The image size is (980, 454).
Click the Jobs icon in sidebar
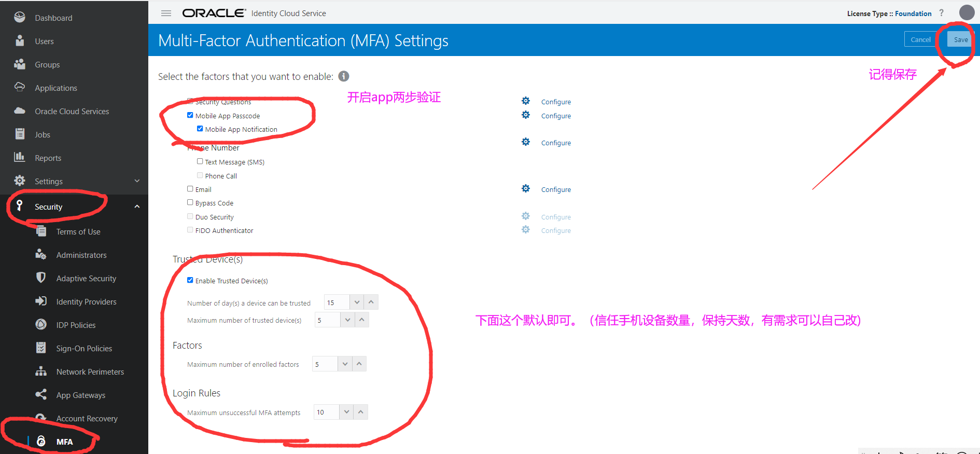[x=20, y=134]
